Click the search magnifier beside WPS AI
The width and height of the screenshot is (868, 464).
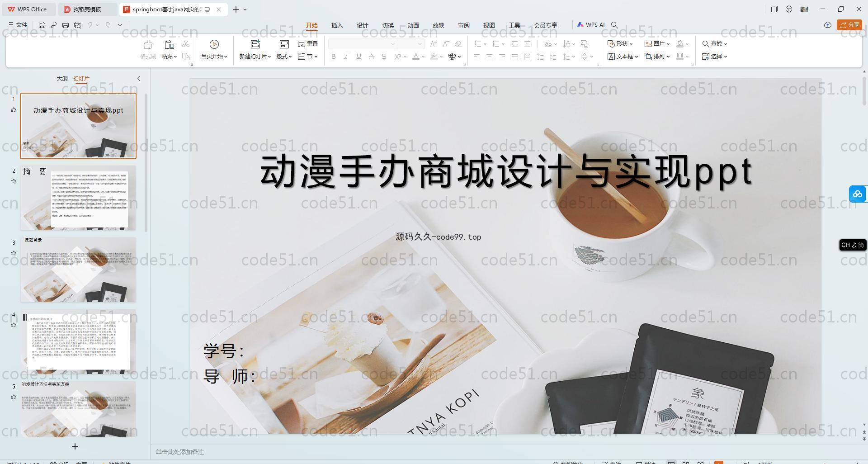[614, 25]
